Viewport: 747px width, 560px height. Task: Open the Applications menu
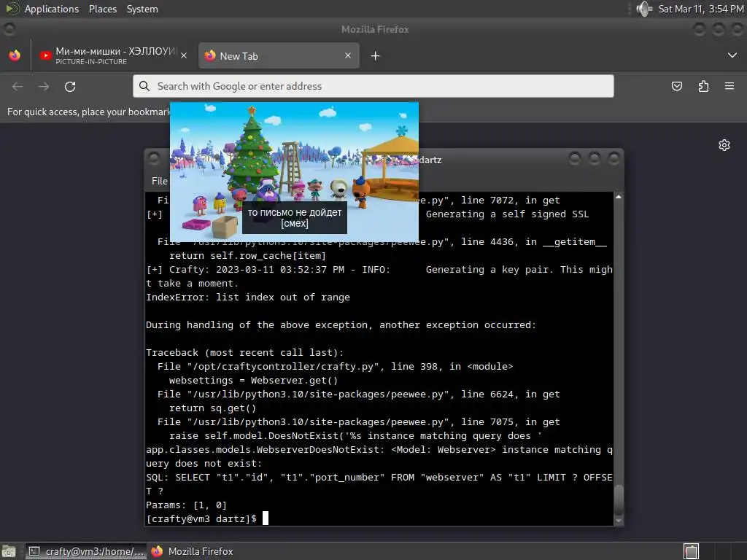coord(52,9)
